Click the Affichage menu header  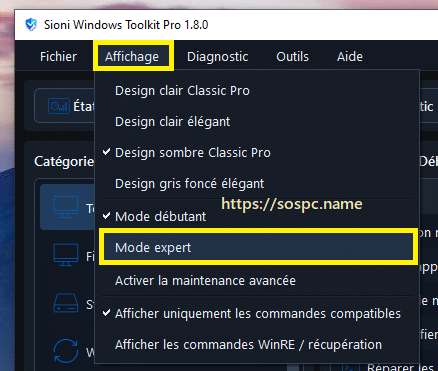132,57
